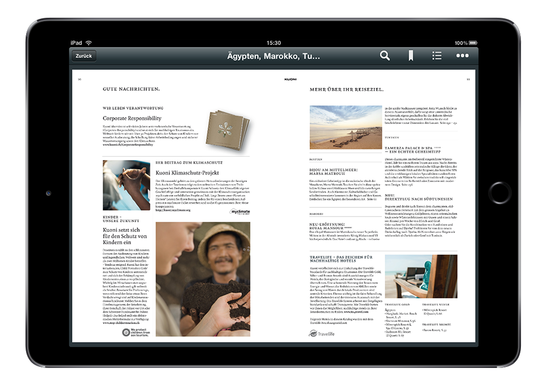Tap the child protection smiley badge icon
Image resolution: width=546 pixels, height=392 pixels.
click(127, 332)
